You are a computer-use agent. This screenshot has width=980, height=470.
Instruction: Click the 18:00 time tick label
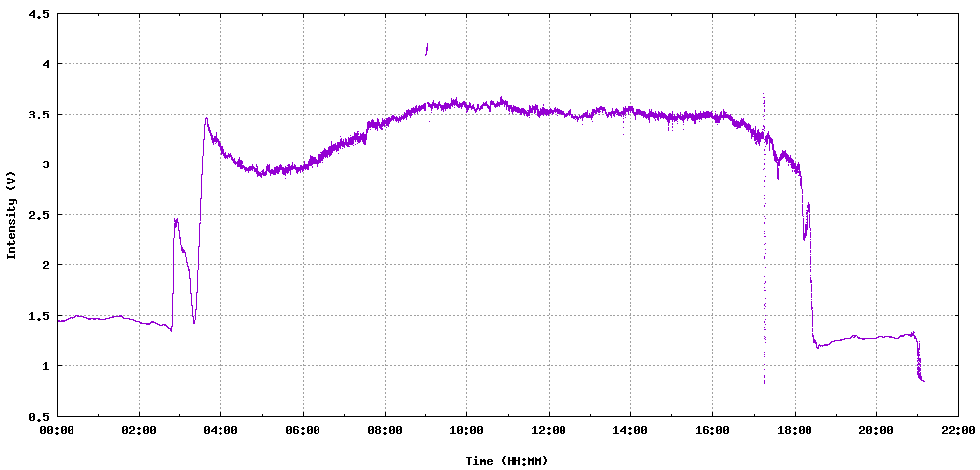pos(795,430)
